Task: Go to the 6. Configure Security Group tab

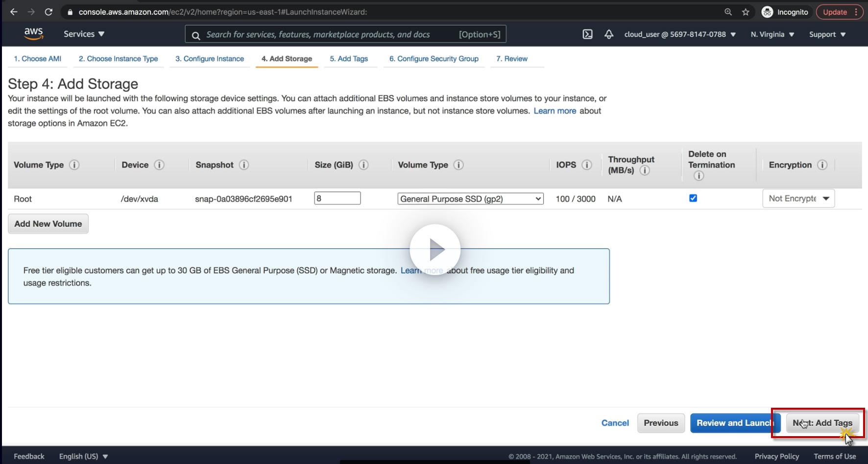Action: (x=434, y=59)
